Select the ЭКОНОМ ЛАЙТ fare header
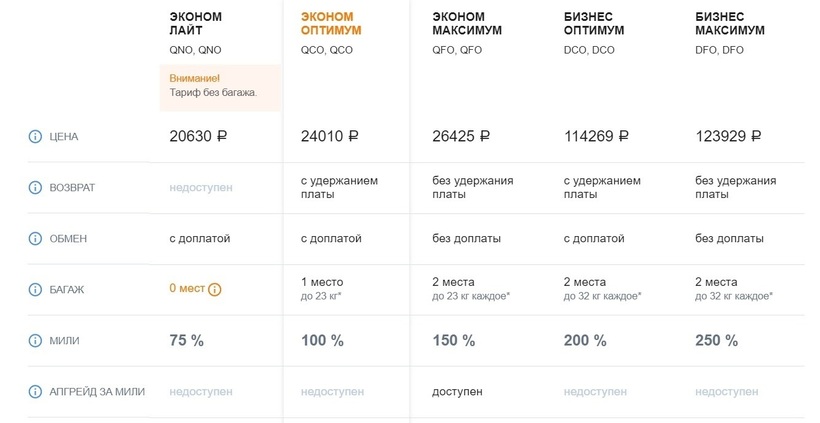Image resolution: width=820 pixels, height=423 pixels. tap(196, 24)
